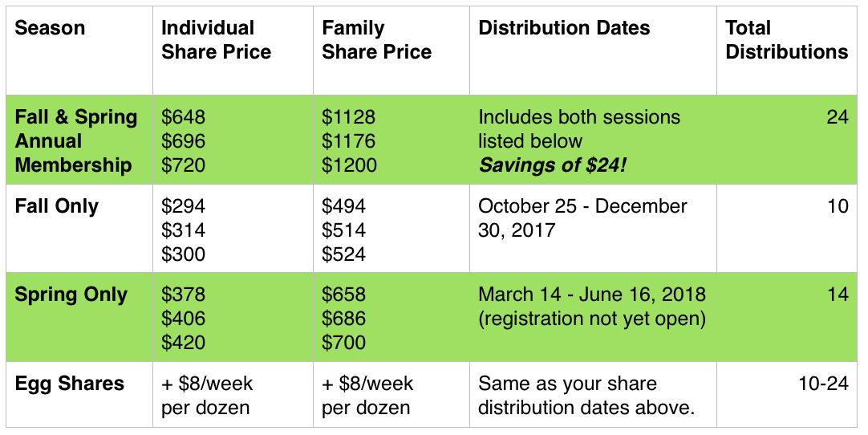
Task: Select the Individual Share Price header
Action: tap(216, 39)
